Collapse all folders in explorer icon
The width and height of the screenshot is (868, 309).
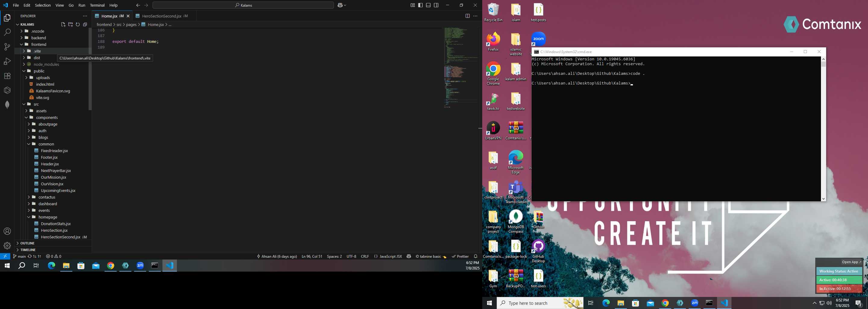click(x=85, y=24)
